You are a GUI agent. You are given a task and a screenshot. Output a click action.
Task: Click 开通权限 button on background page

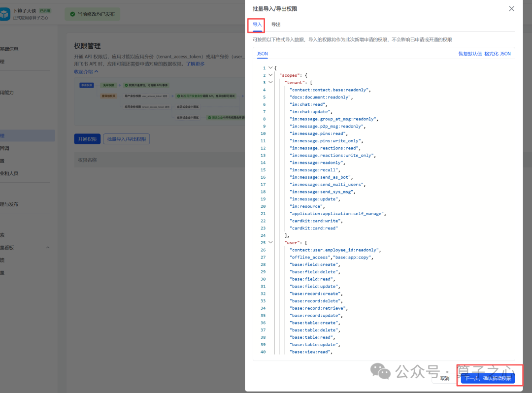point(87,139)
